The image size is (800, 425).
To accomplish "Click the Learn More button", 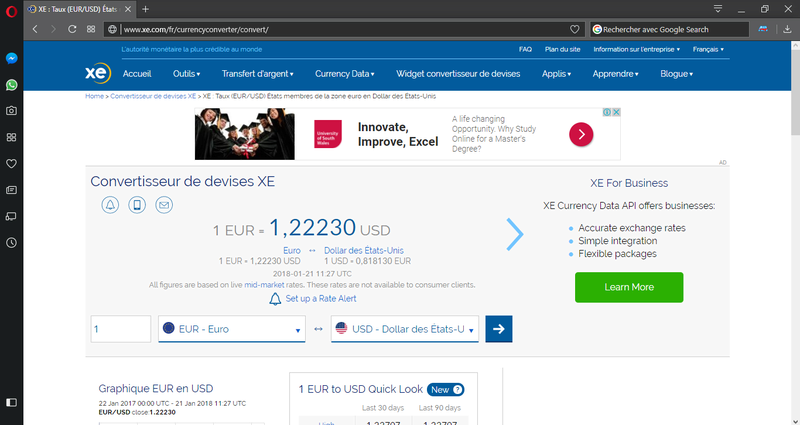I will [629, 287].
